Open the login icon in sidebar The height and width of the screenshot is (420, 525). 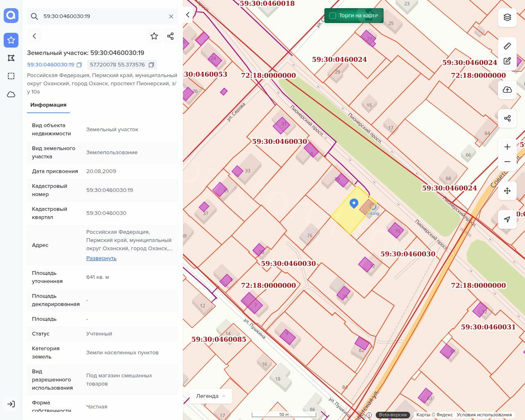[11, 404]
